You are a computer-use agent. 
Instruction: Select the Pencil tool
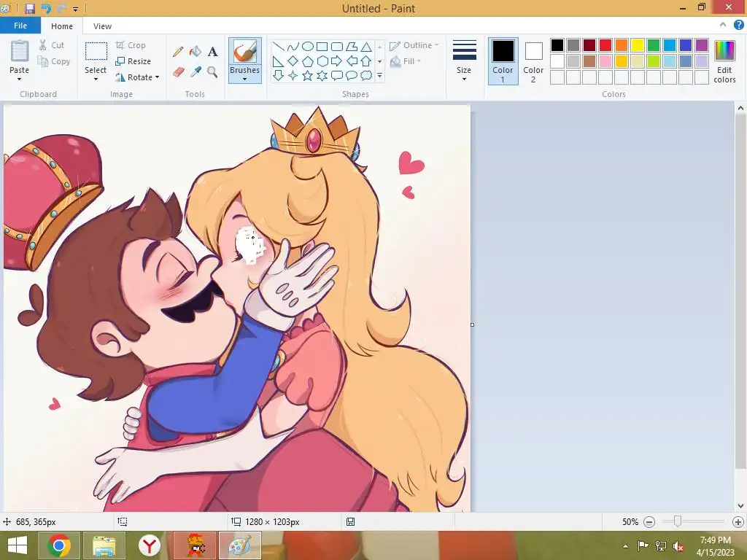click(178, 52)
